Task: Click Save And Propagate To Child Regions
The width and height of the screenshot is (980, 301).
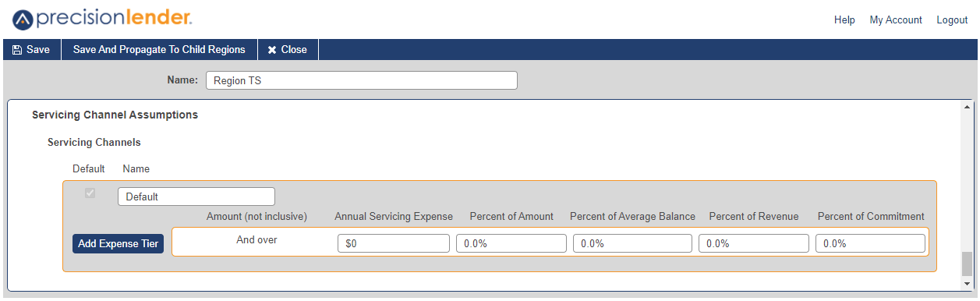Action: (x=159, y=50)
